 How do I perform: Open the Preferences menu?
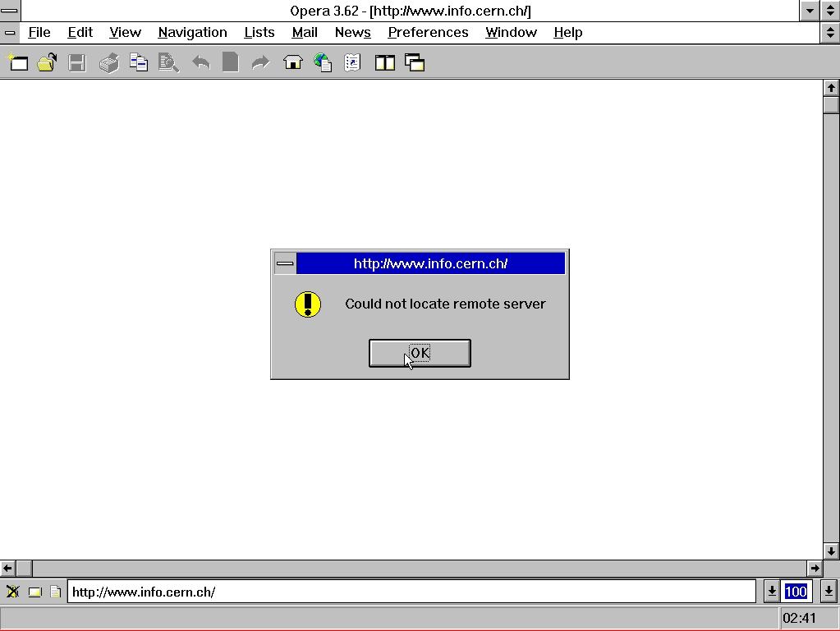point(428,33)
